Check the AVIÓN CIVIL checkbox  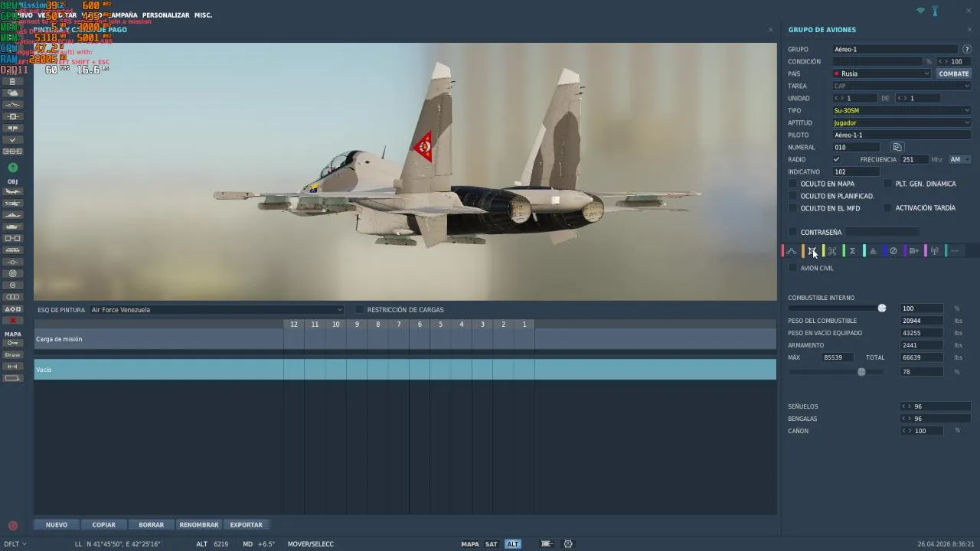coord(793,268)
